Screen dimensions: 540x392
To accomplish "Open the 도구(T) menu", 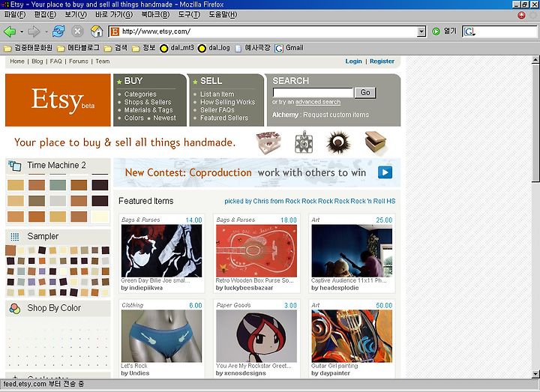I will [x=189, y=15].
